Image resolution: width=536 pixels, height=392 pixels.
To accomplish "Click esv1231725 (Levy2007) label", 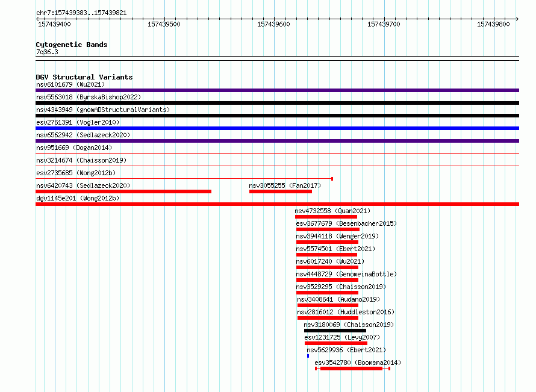I will (x=342, y=337).
